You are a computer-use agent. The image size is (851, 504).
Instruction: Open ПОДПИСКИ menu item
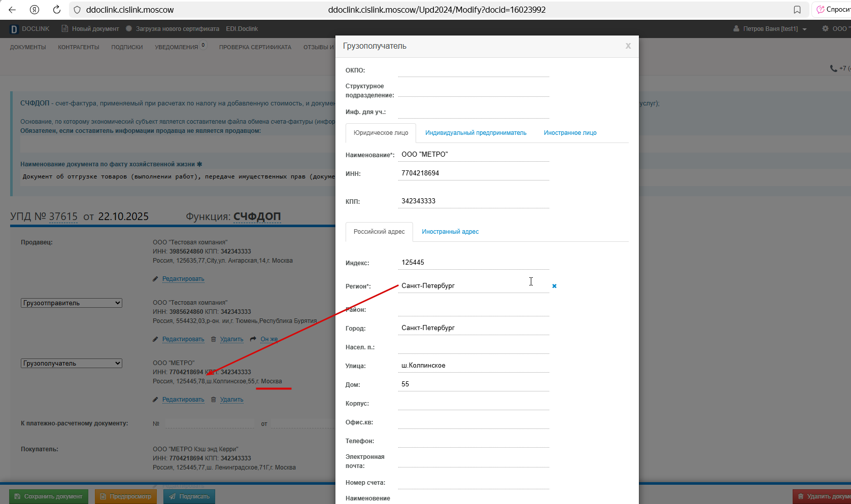[127, 47]
